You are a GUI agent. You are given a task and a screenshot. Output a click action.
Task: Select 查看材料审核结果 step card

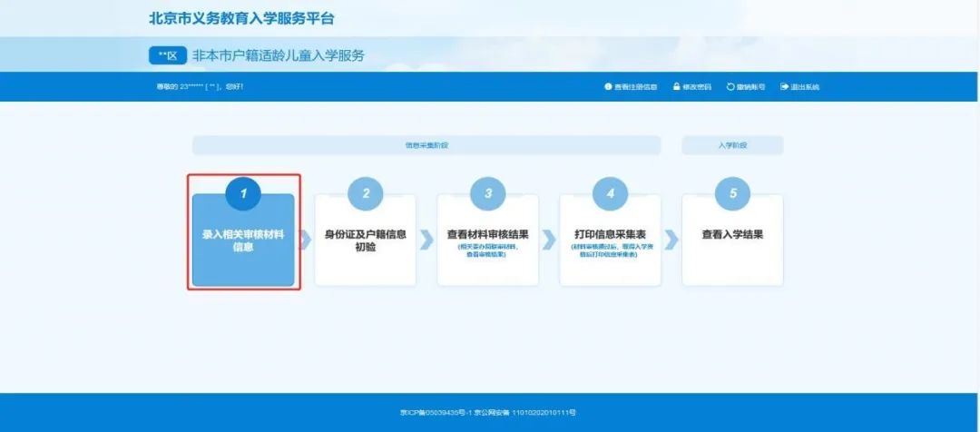coord(488,241)
